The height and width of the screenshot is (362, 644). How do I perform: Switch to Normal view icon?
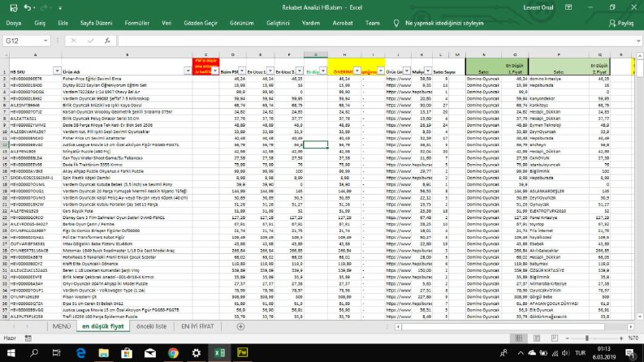pos(519,338)
